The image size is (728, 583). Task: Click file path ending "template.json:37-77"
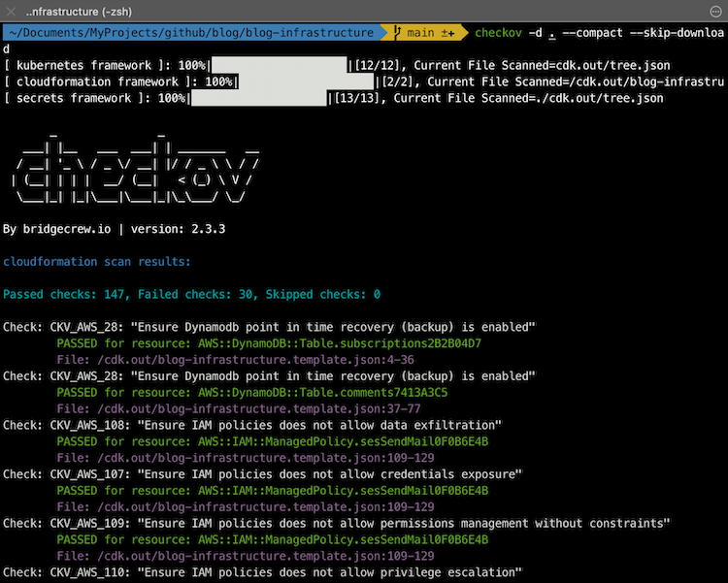239,409
